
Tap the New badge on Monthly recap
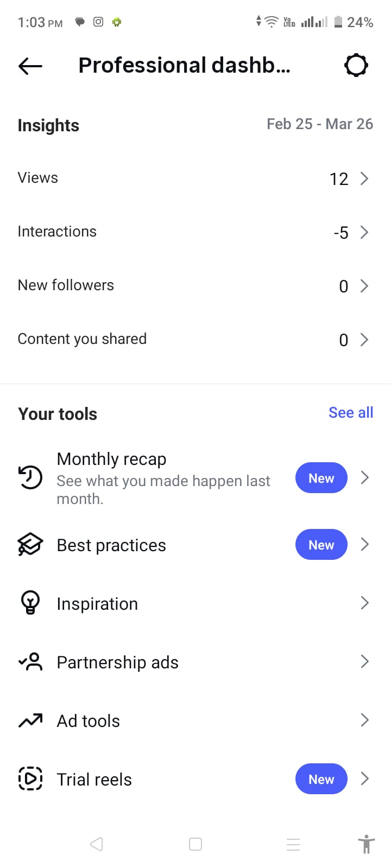click(321, 478)
